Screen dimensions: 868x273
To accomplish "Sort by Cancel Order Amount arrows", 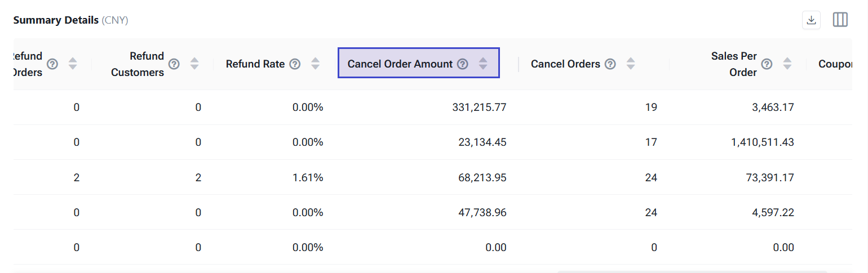I will [483, 64].
